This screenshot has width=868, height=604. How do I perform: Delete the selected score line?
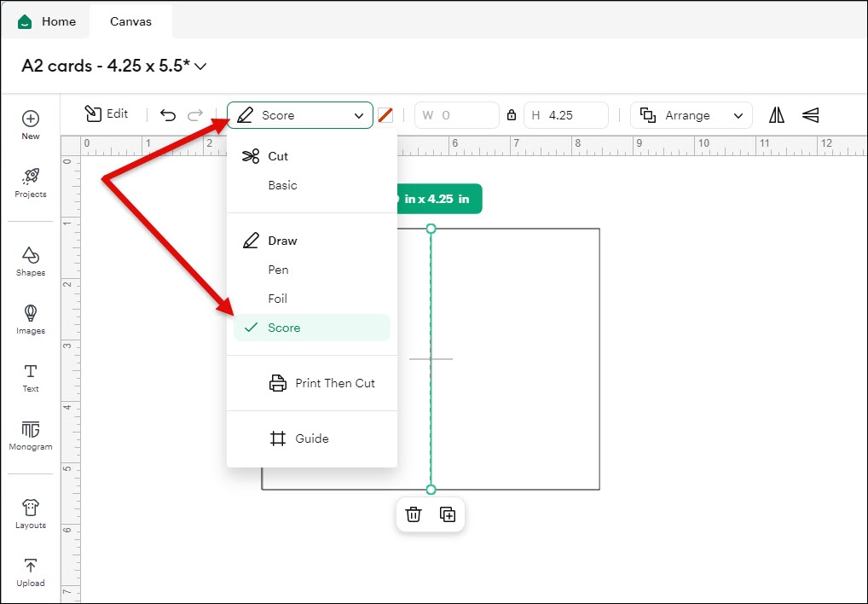414,514
